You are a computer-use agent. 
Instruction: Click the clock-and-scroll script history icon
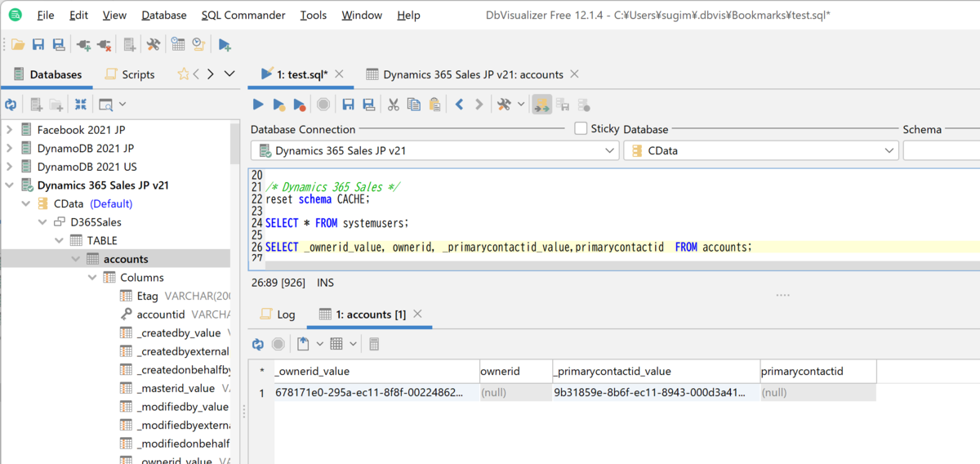(x=198, y=44)
